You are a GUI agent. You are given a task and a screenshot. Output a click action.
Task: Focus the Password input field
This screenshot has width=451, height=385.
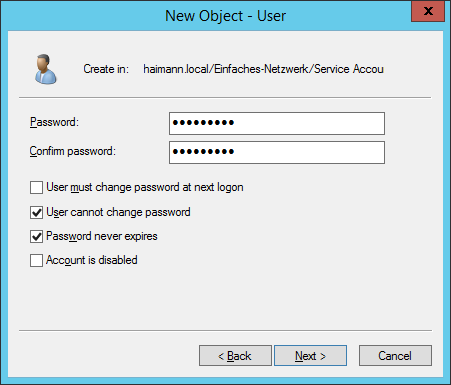tap(277, 123)
